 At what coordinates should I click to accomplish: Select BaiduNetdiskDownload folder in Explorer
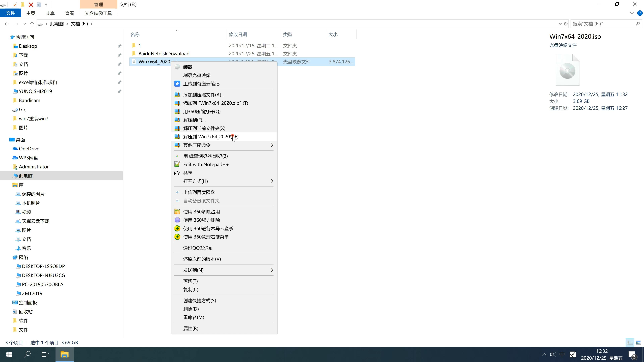coord(164,53)
